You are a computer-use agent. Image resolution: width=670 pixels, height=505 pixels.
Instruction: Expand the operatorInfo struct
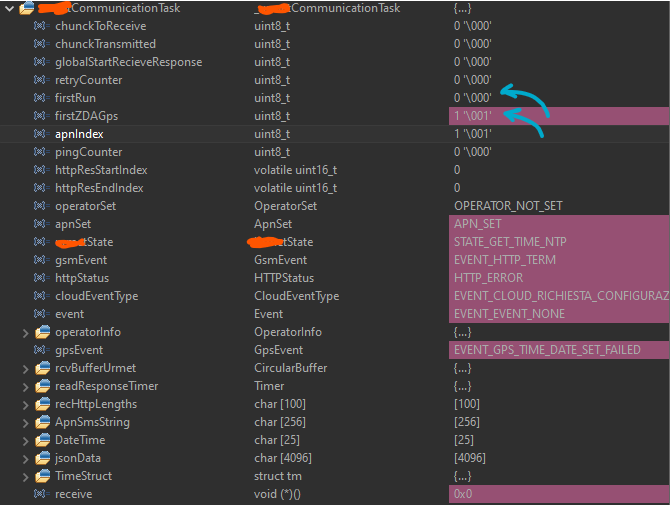(x=26, y=333)
